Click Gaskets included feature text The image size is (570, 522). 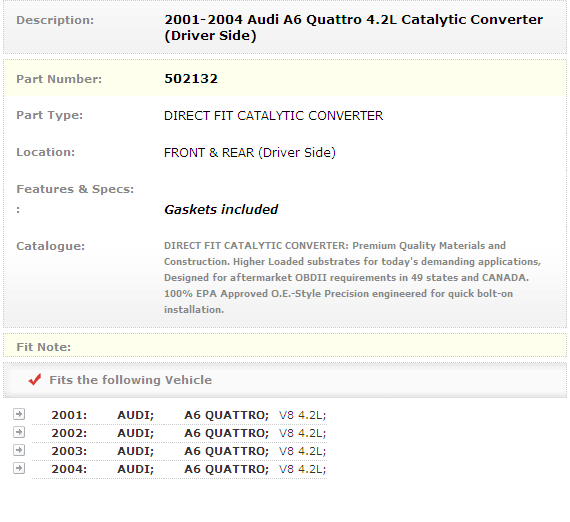click(x=221, y=210)
